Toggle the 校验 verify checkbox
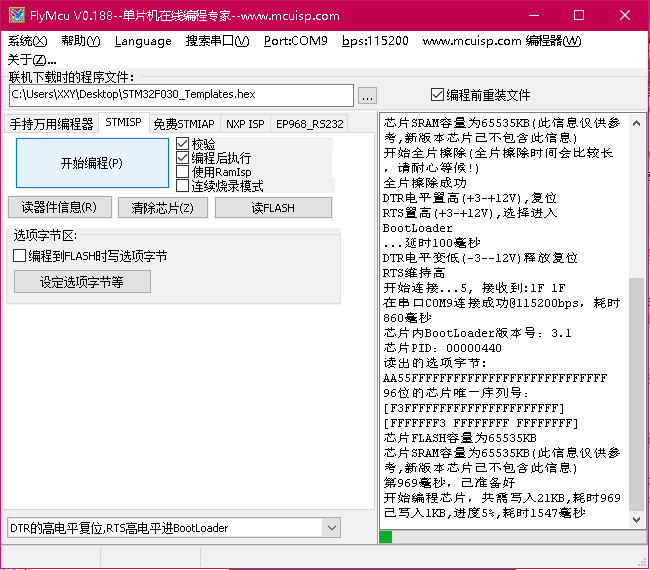 tap(196, 144)
